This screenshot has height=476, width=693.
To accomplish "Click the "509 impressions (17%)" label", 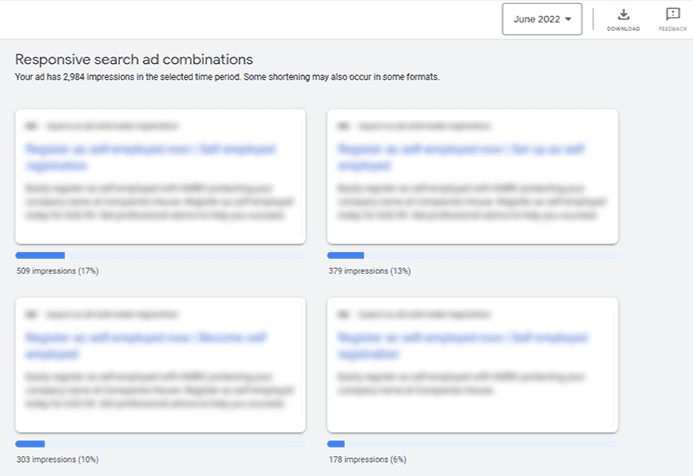I will pyautogui.click(x=57, y=271).
